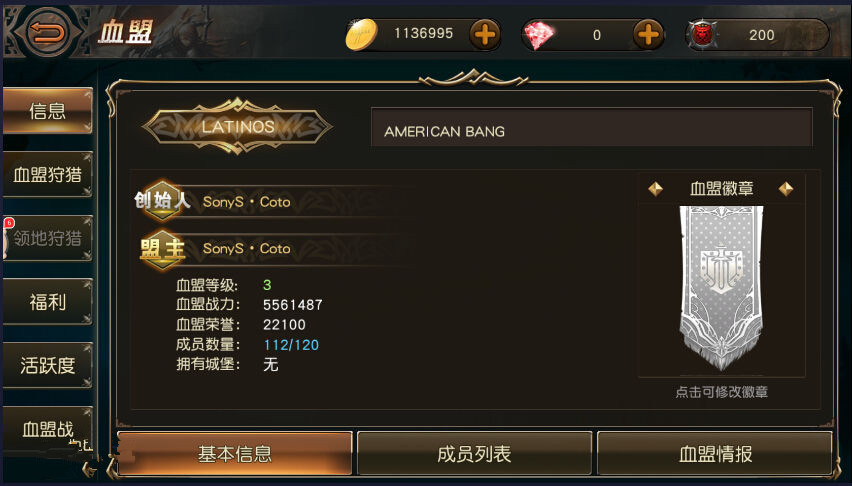The image size is (852, 486).
Task: Switch to the 成员列表 bottom tab
Action: [474, 453]
